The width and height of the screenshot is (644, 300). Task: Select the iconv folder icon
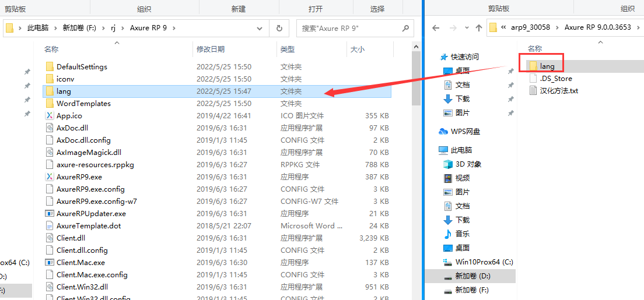(50, 79)
